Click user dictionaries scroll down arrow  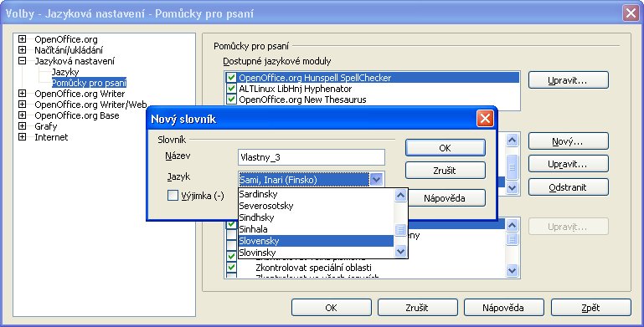coord(512,188)
